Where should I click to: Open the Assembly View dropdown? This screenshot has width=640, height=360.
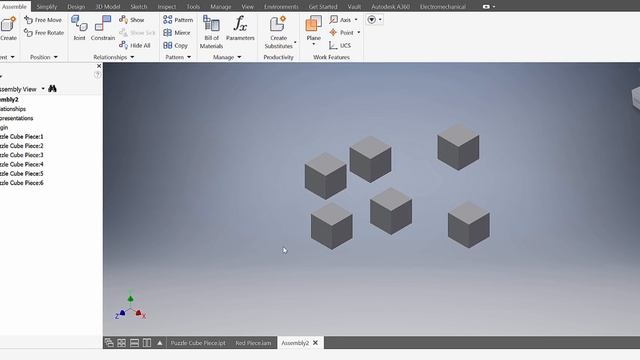click(x=43, y=89)
